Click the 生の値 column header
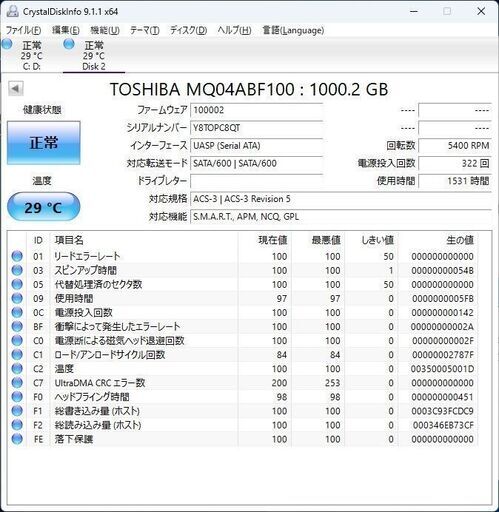Viewport: 499px width, 512px height. click(438, 240)
